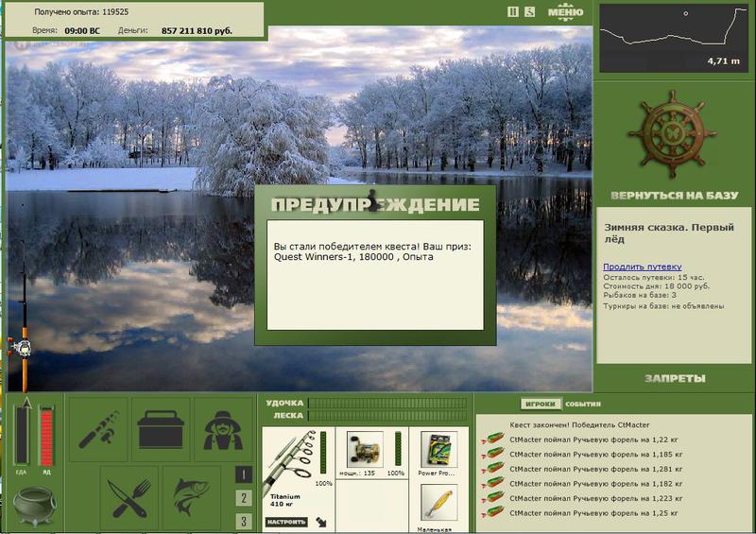Viewport: 756px width, 534px height.
Task: Click Осталось путевки: 15 час. text
Action: (654, 277)
